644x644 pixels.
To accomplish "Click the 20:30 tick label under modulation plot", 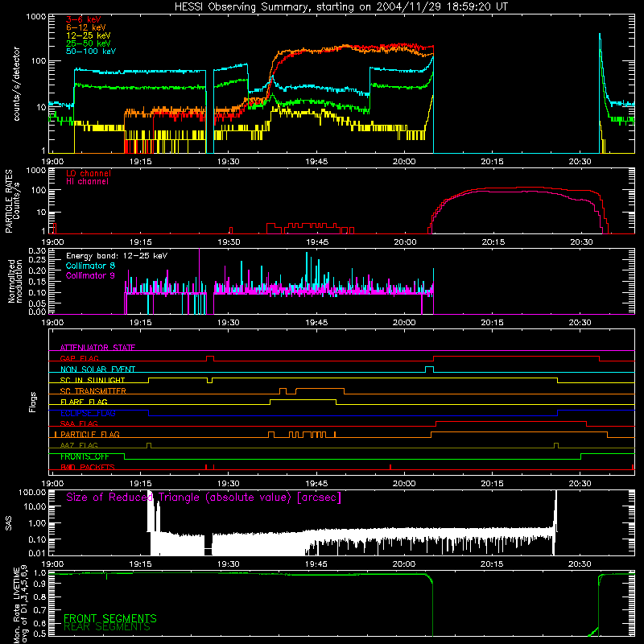I will [580, 323].
